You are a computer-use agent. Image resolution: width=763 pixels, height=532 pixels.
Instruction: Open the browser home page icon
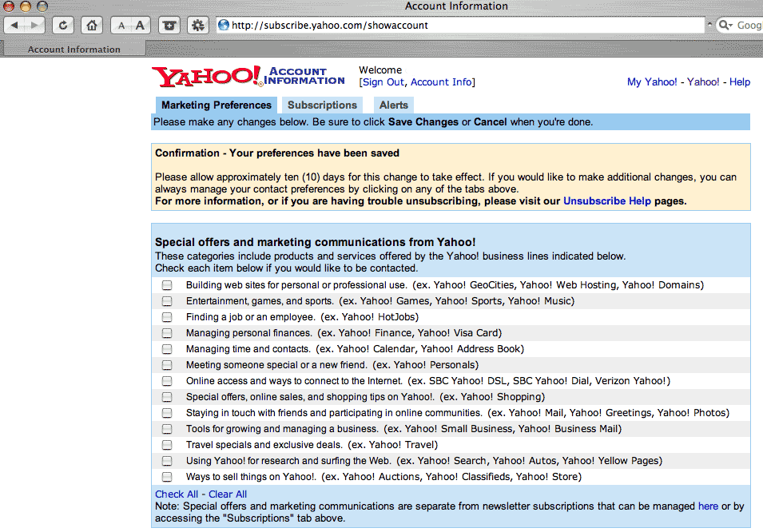[92, 26]
